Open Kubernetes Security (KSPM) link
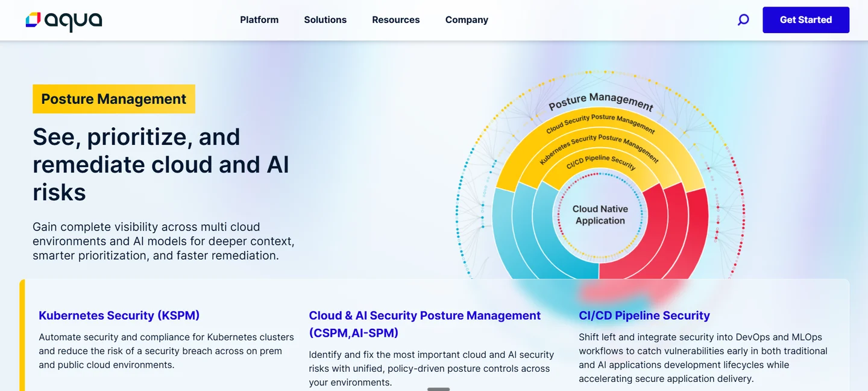The image size is (868, 391). tap(119, 316)
